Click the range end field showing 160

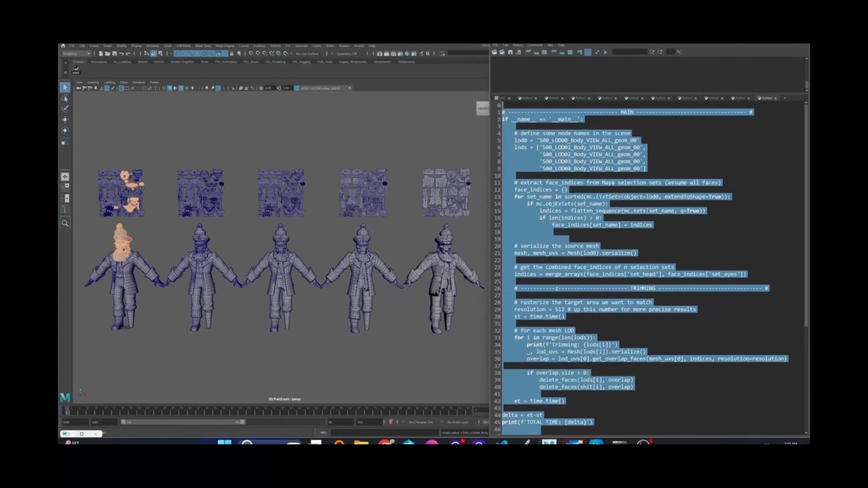point(369,422)
